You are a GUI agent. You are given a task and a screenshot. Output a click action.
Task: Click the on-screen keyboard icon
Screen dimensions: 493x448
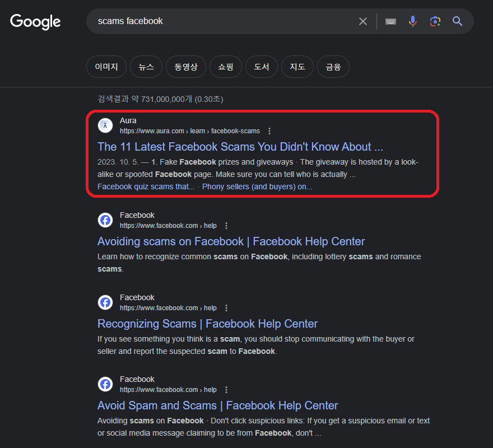390,21
